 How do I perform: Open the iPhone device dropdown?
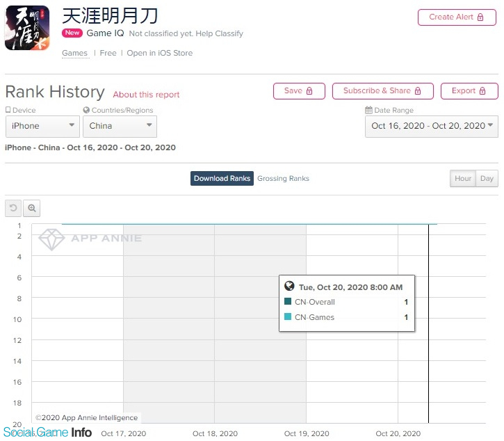click(x=42, y=127)
